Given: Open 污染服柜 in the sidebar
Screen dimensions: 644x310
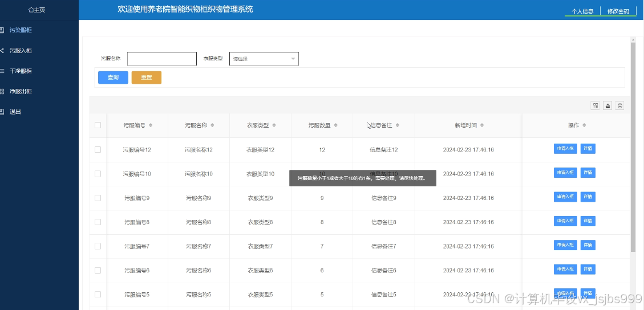Looking at the screenshot, I should click(21, 30).
